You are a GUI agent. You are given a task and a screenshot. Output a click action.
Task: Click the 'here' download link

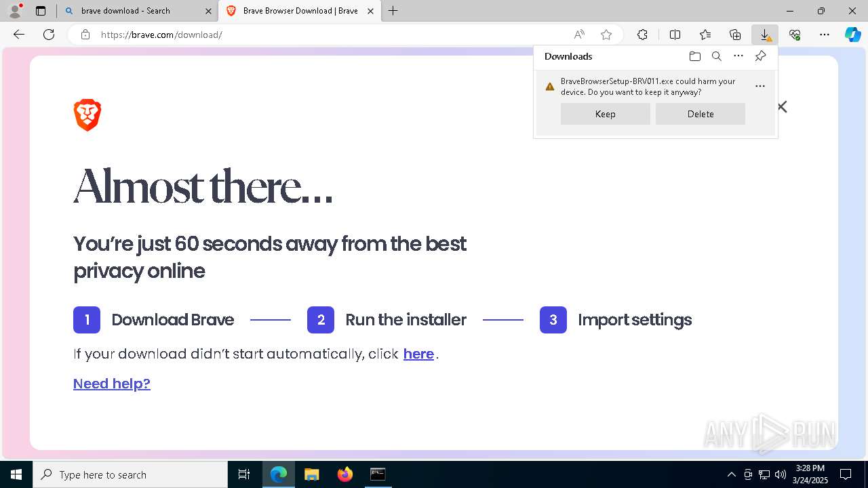click(418, 354)
